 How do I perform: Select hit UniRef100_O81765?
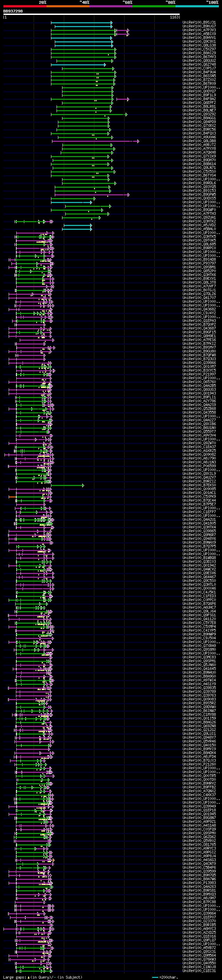(x=199, y=844)
